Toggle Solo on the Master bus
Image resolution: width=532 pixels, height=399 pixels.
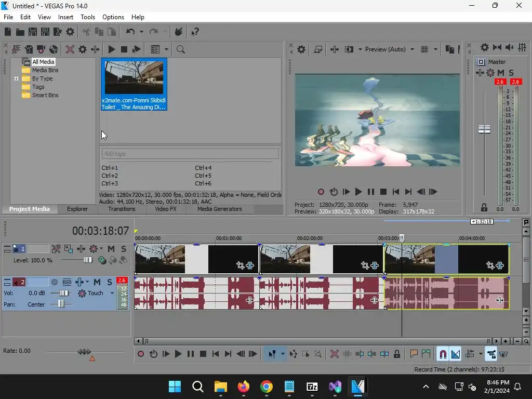click(511, 73)
